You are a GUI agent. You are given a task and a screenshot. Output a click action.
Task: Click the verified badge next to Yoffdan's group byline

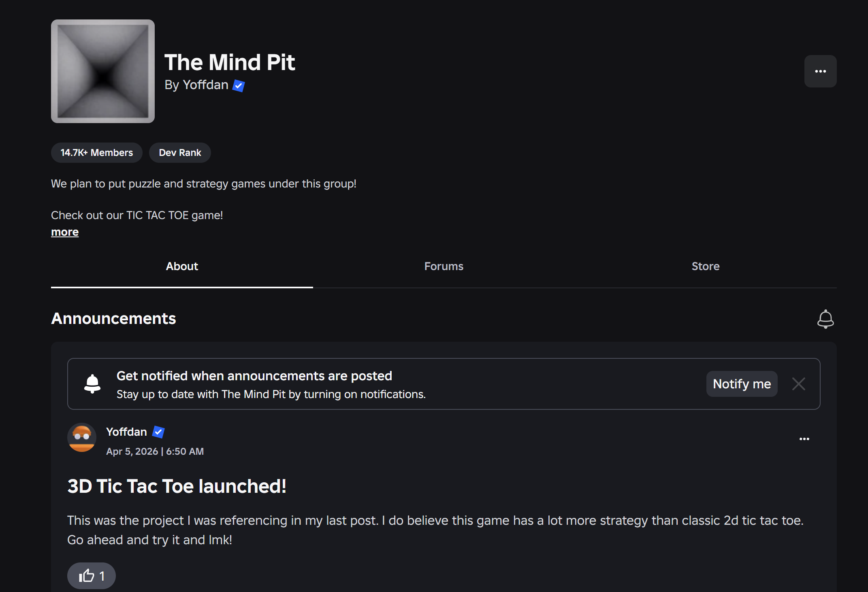tap(239, 86)
